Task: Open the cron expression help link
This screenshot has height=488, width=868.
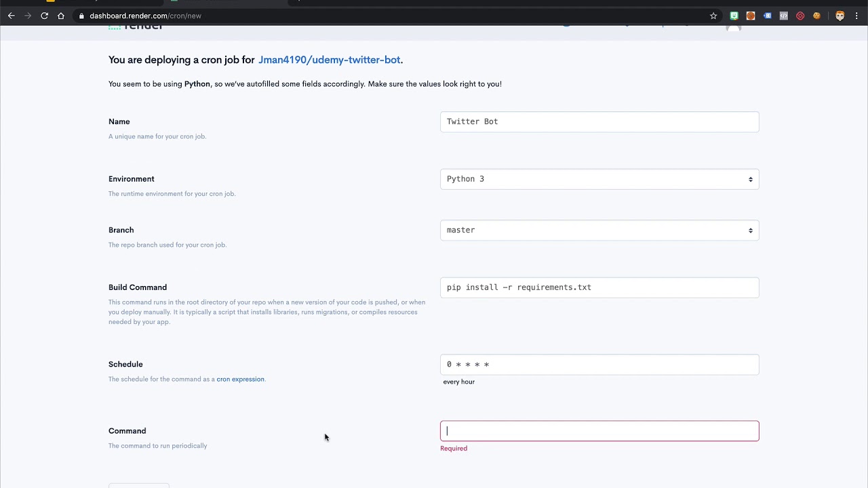Action: 240,379
